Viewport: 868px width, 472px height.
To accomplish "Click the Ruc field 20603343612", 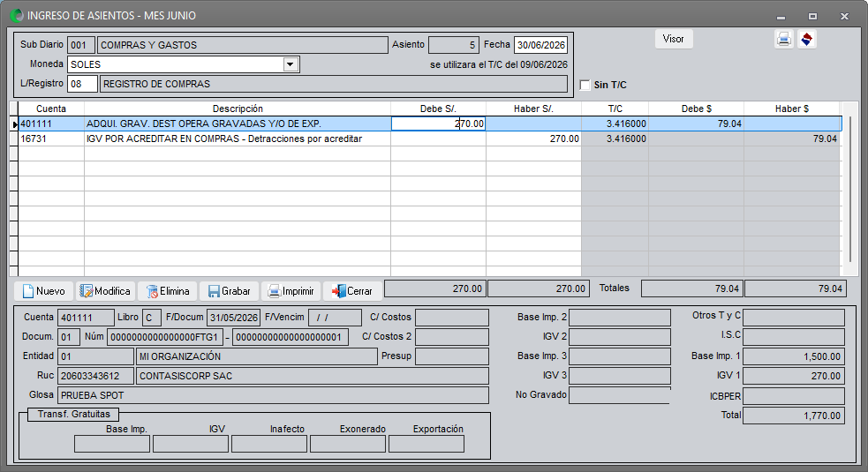I will [x=95, y=376].
